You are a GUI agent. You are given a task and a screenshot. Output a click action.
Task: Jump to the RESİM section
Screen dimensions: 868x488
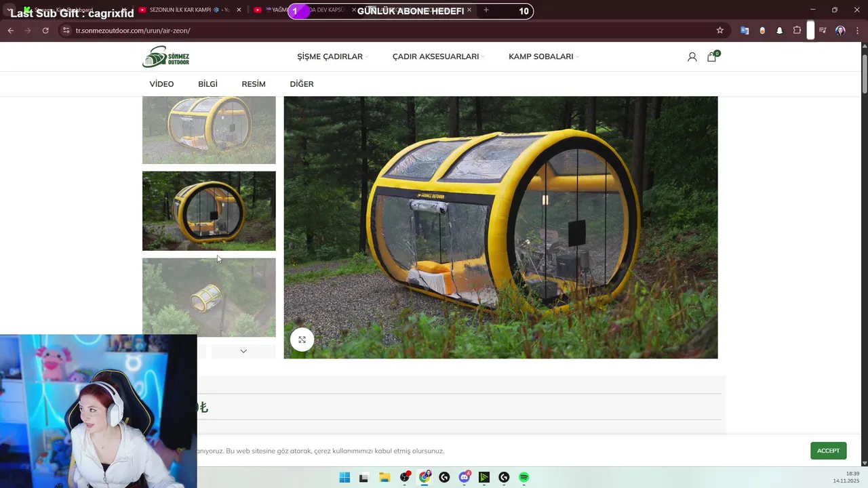click(x=254, y=84)
